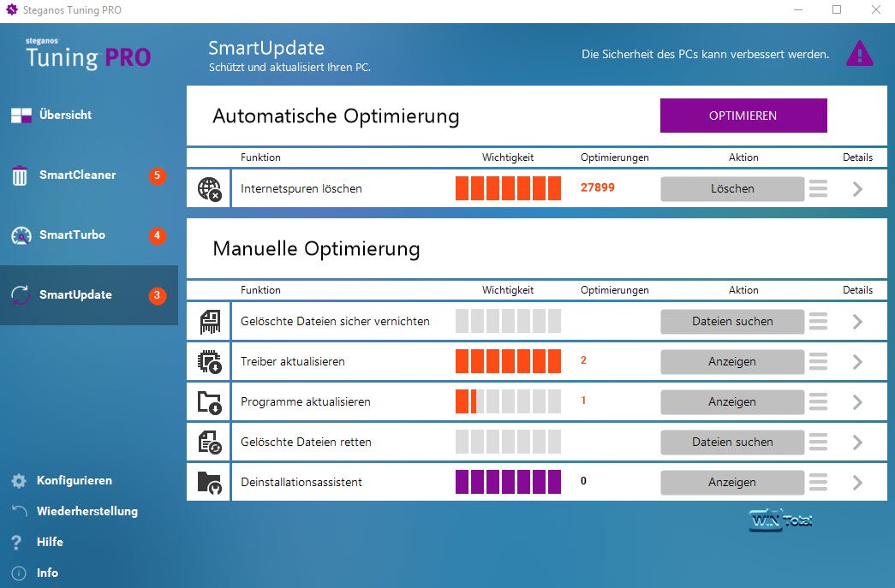Viewport: 895px width, 588px height.
Task: Click the Programme aktualisieren label
Action: (x=306, y=402)
